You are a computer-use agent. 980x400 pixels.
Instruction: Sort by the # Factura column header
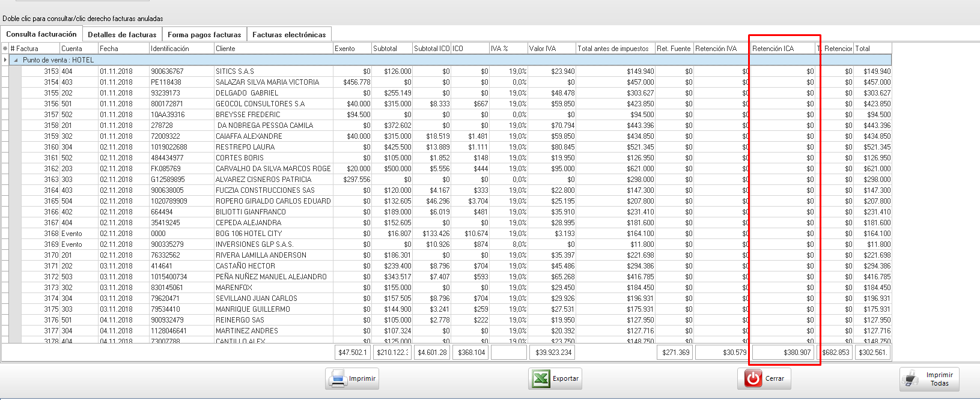[34, 49]
